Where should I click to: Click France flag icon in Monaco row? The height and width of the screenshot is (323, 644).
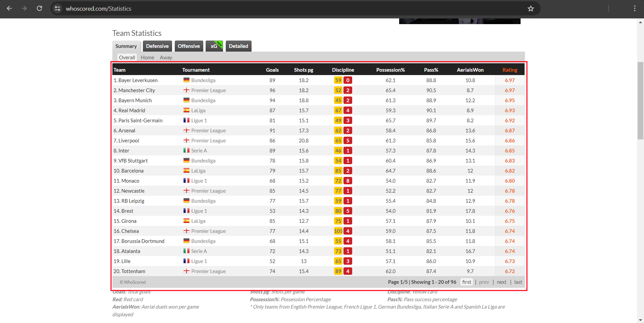pyautogui.click(x=186, y=181)
